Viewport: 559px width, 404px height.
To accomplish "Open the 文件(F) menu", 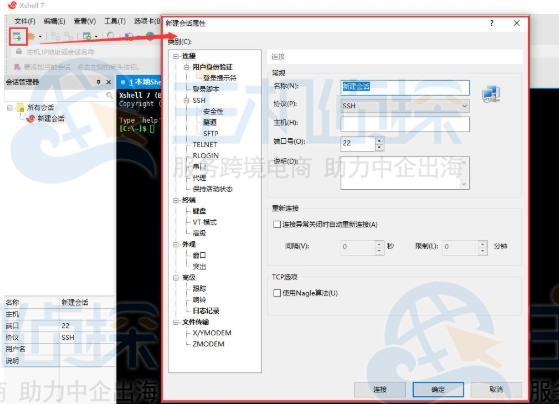I will [25, 21].
